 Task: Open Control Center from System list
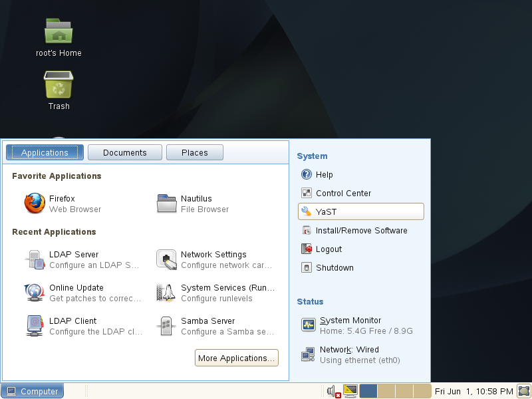point(361,193)
